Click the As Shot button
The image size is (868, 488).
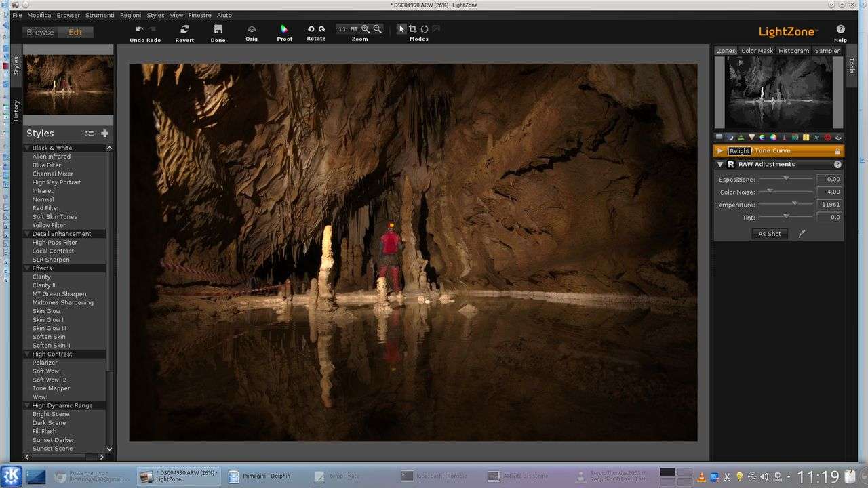pyautogui.click(x=770, y=234)
